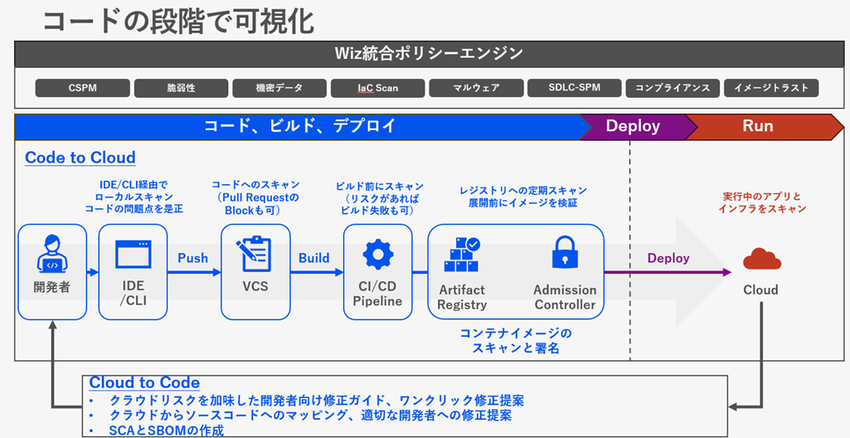The image size is (850, 438).
Task: Select the red Run stage header
Action: point(758,127)
